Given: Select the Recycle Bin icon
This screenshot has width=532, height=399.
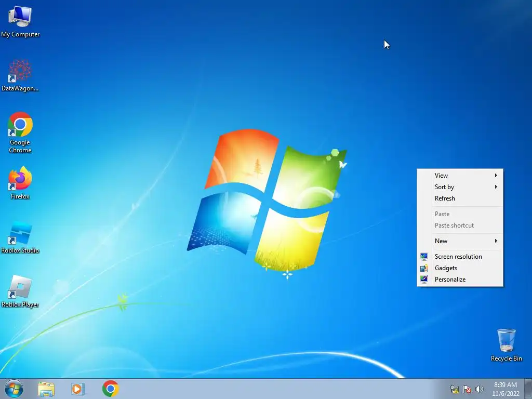Looking at the screenshot, I should click(506, 345).
